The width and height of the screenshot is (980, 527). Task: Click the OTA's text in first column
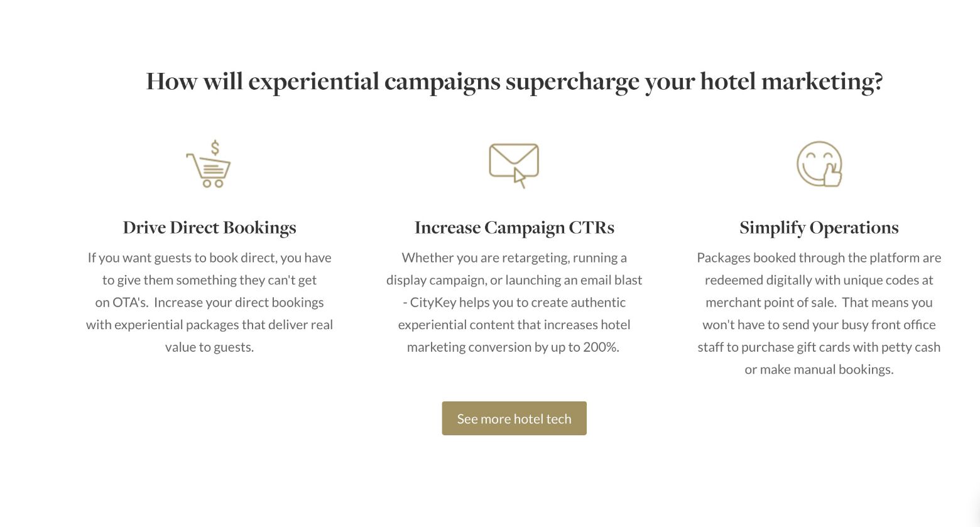[130, 302]
